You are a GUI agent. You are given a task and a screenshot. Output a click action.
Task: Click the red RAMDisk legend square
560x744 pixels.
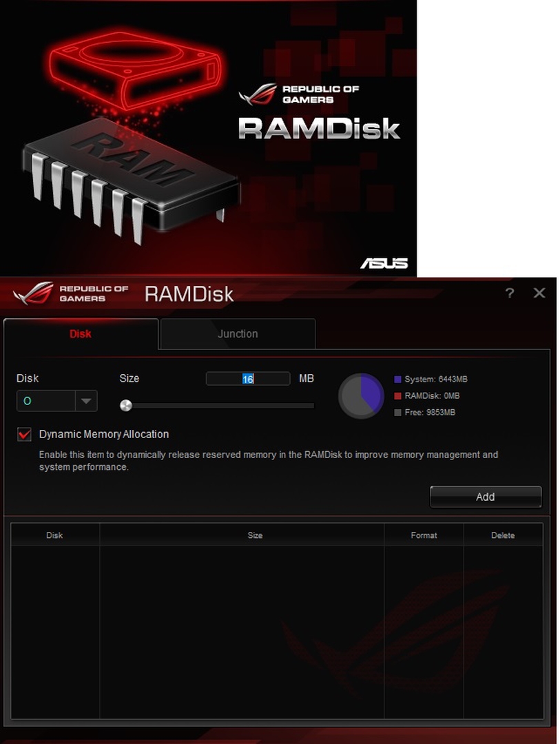click(x=397, y=395)
